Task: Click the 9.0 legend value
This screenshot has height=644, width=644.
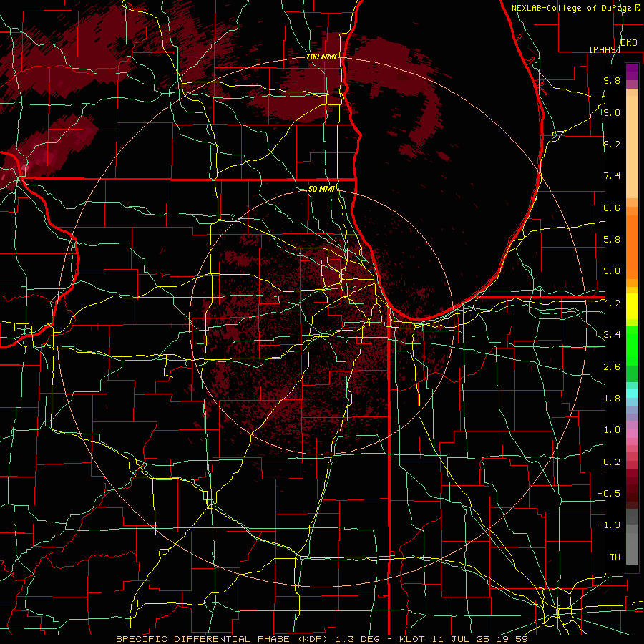Action: click(612, 112)
